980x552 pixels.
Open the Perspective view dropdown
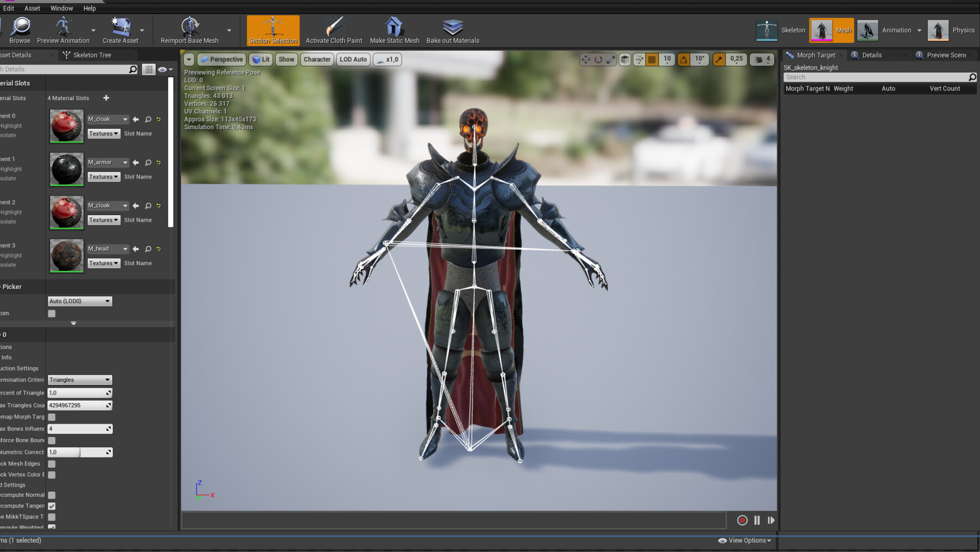(x=221, y=59)
